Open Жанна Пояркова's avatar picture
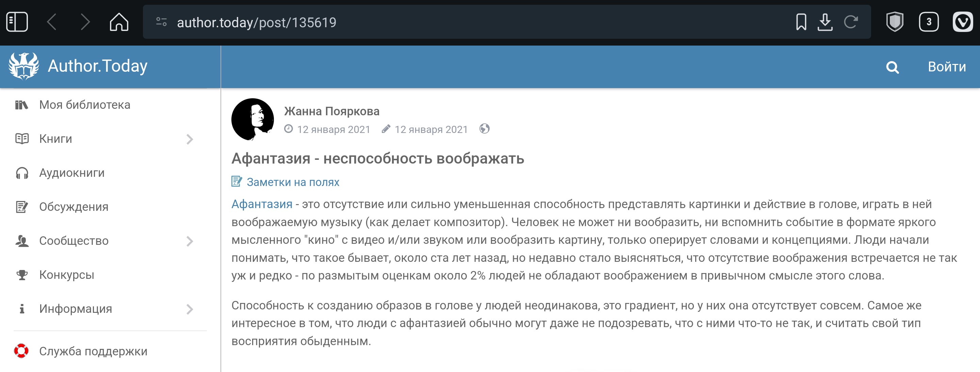Image resolution: width=980 pixels, height=372 pixels. coord(252,120)
